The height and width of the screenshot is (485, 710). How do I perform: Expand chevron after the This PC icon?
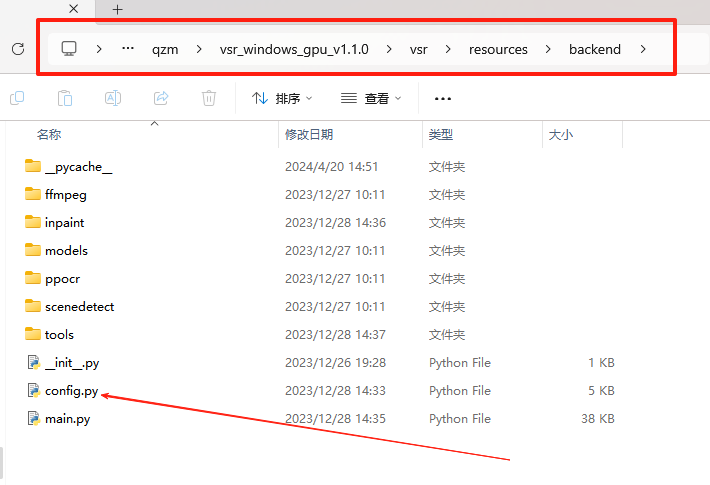(99, 49)
